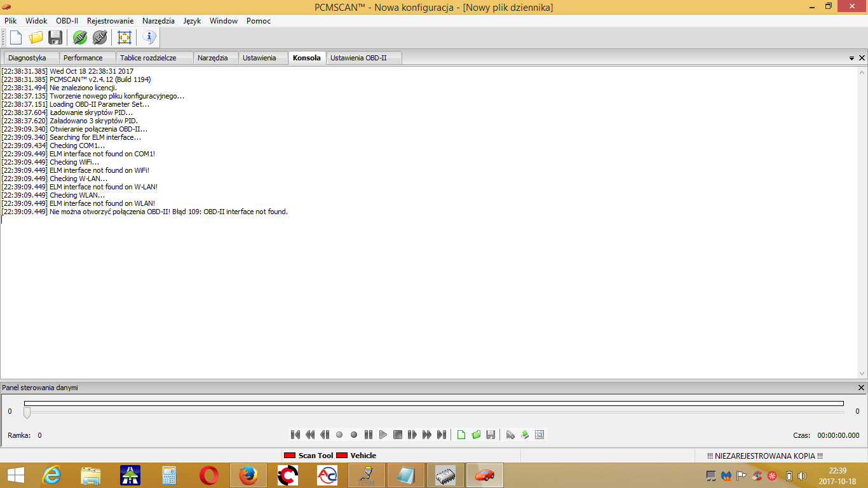Save configuration with the top toolbar floppy icon

coord(55,37)
